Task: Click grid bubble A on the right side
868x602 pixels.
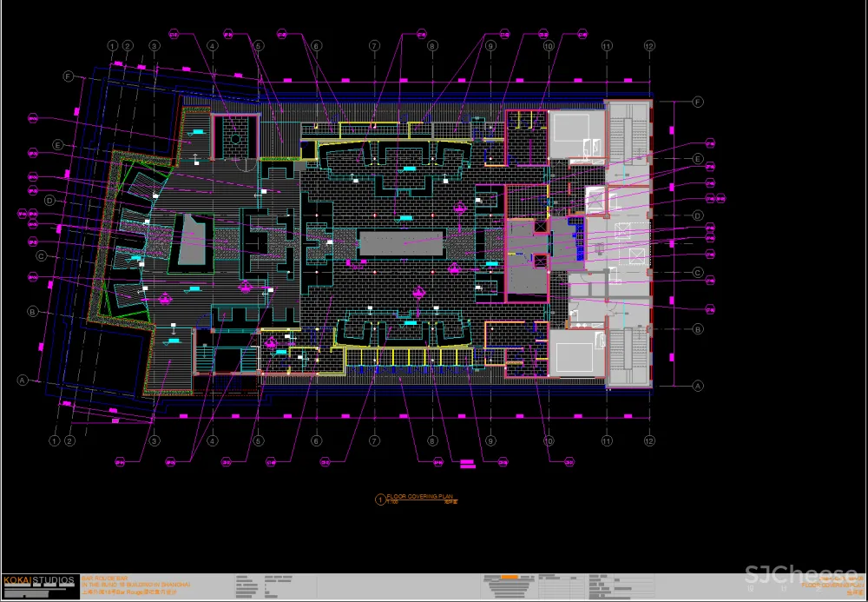Action: coord(697,385)
